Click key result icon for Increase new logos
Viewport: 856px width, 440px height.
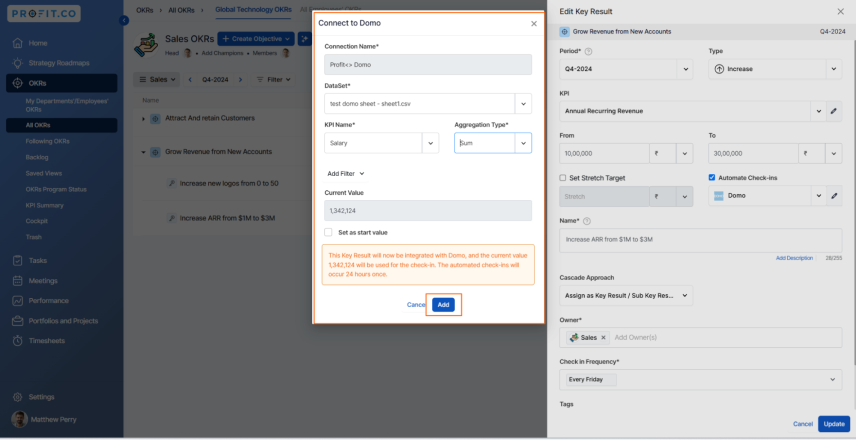[171, 183]
